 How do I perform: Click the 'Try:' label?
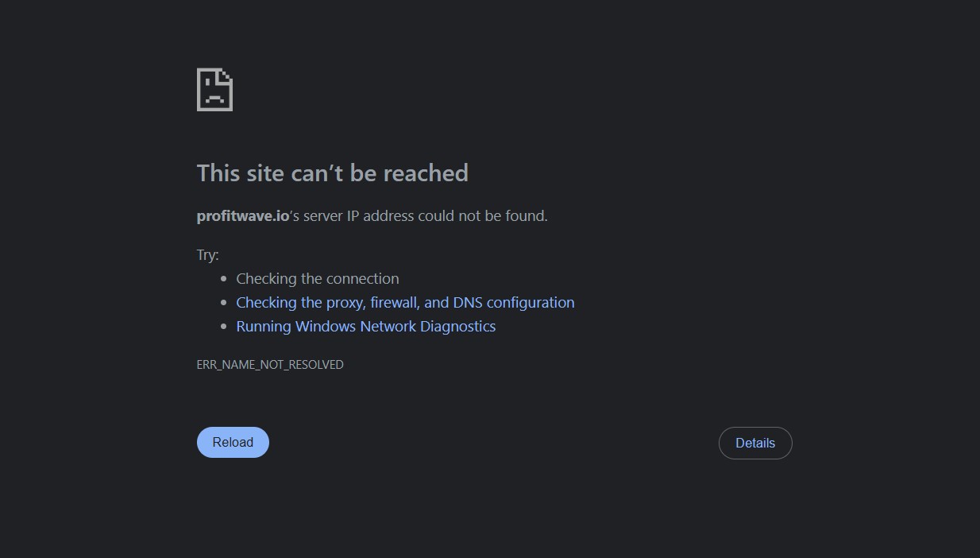click(207, 255)
